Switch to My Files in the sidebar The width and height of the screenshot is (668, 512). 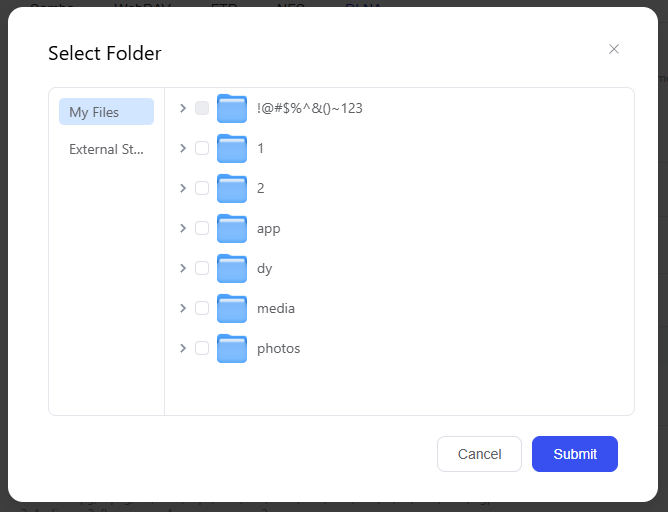[x=107, y=112]
